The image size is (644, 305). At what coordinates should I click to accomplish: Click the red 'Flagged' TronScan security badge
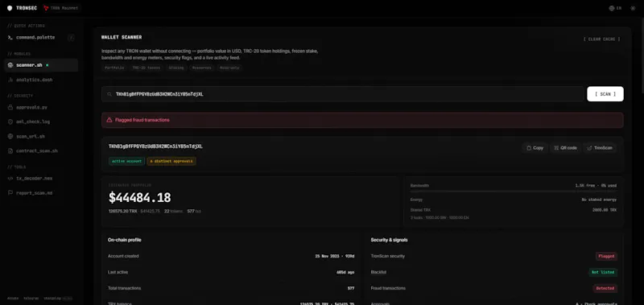tap(606, 256)
